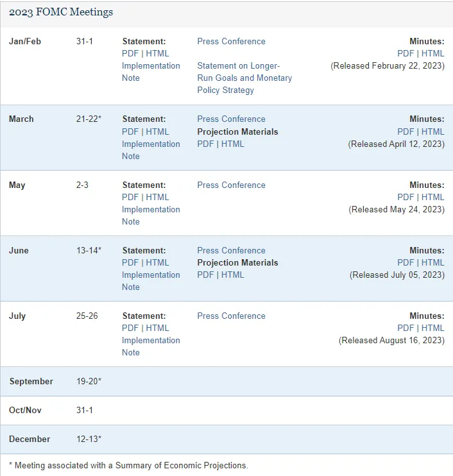Open the May statement PDF link
The width and height of the screenshot is (453, 476).
(130, 197)
